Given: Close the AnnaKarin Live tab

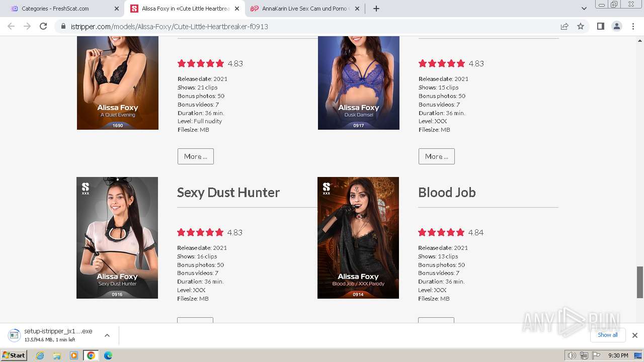Looking at the screenshot, I should point(357,9).
